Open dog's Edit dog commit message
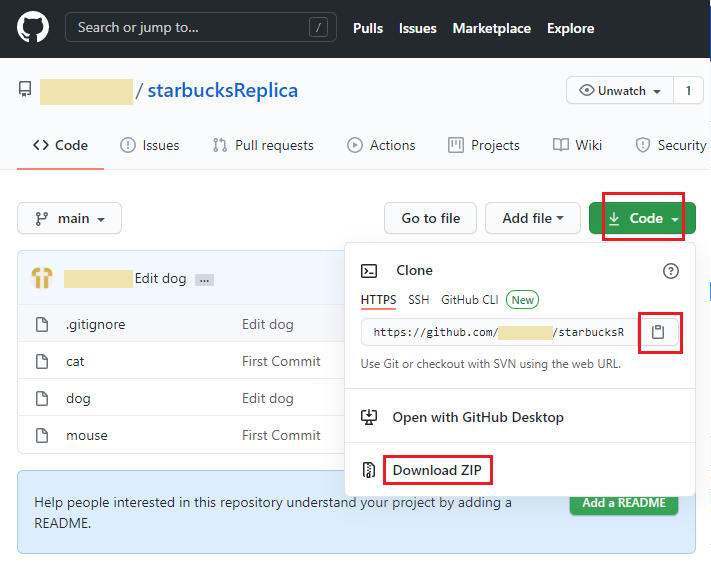The height and width of the screenshot is (564, 711). pos(268,399)
